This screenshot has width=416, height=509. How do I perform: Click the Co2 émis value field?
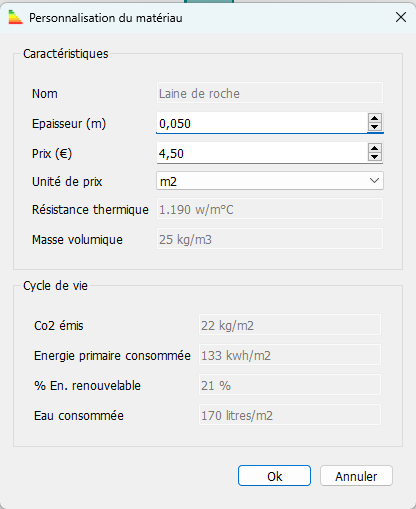point(290,325)
